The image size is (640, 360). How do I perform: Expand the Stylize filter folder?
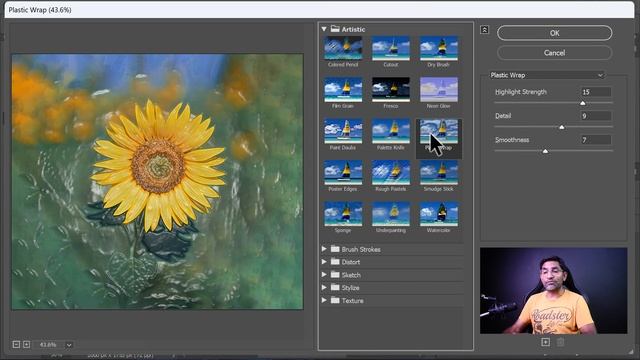tap(324, 287)
